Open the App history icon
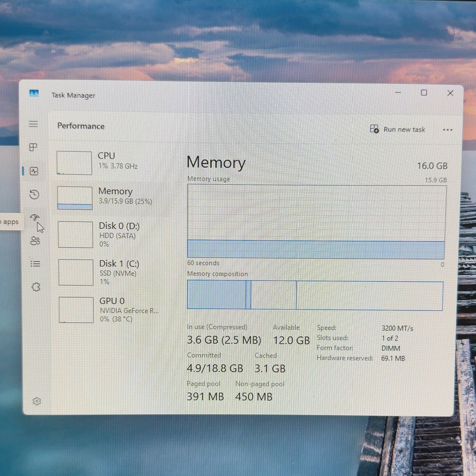 34,194
